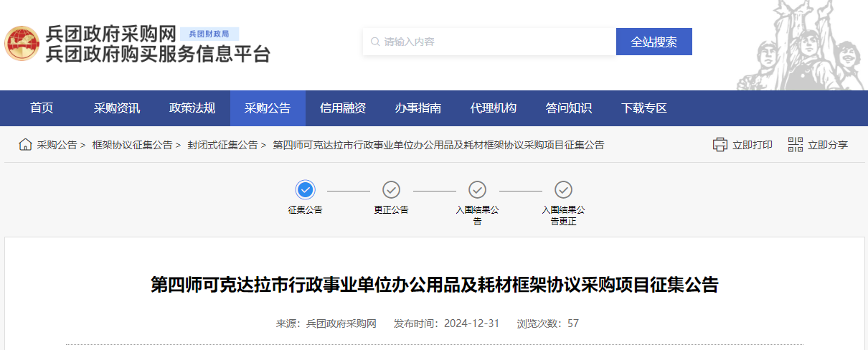The height and width of the screenshot is (350, 868).
Task: Open the 下载专区 nav item
Action: click(644, 108)
